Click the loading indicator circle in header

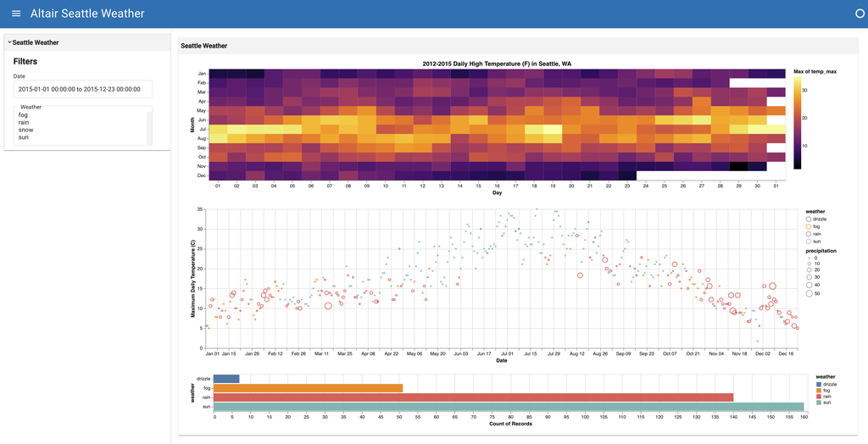coord(860,14)
